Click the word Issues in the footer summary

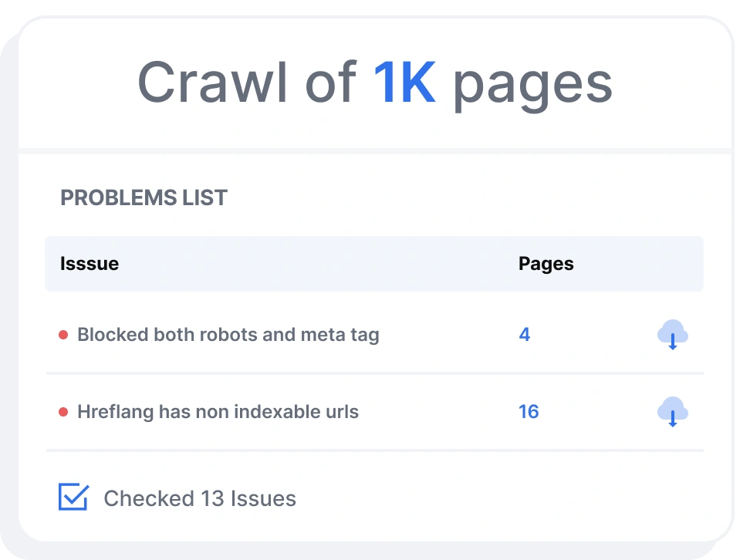(x=263, y=498)
